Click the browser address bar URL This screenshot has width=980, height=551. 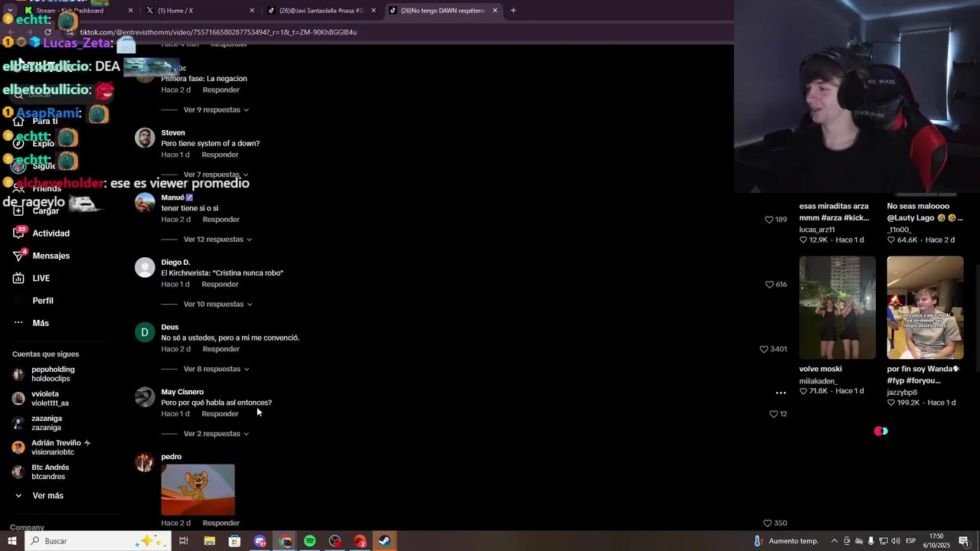coord(218,32)
